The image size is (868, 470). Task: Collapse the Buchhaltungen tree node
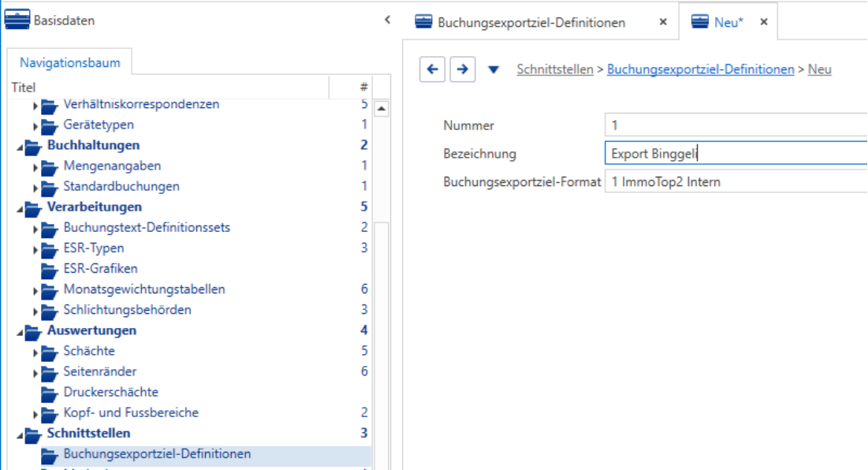pos(20,147)
